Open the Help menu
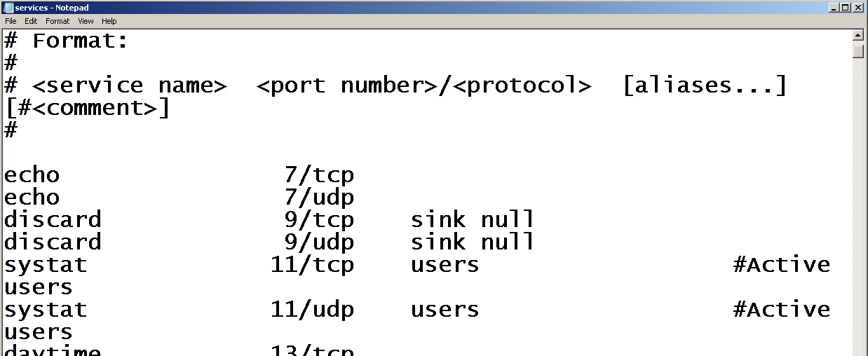 109,21
